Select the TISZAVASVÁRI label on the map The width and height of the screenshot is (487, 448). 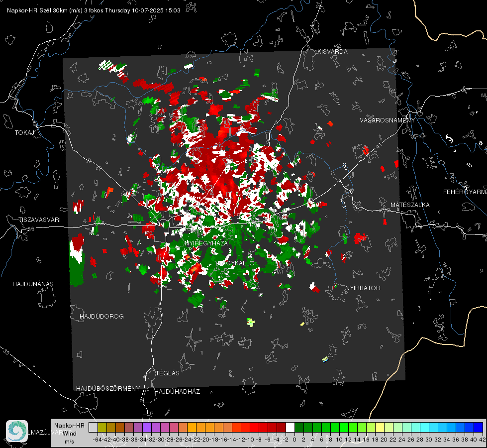coord(39,220)
